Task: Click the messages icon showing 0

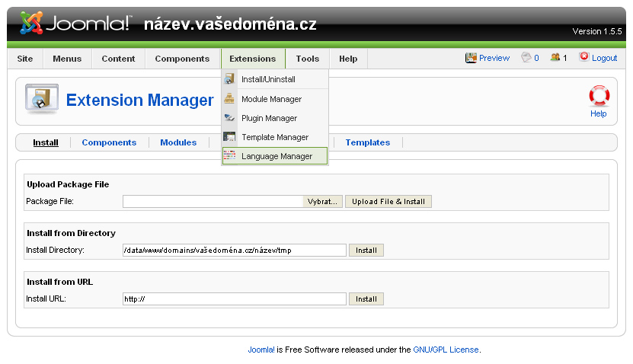Action: pyautogui.click(x=526, y=57)
